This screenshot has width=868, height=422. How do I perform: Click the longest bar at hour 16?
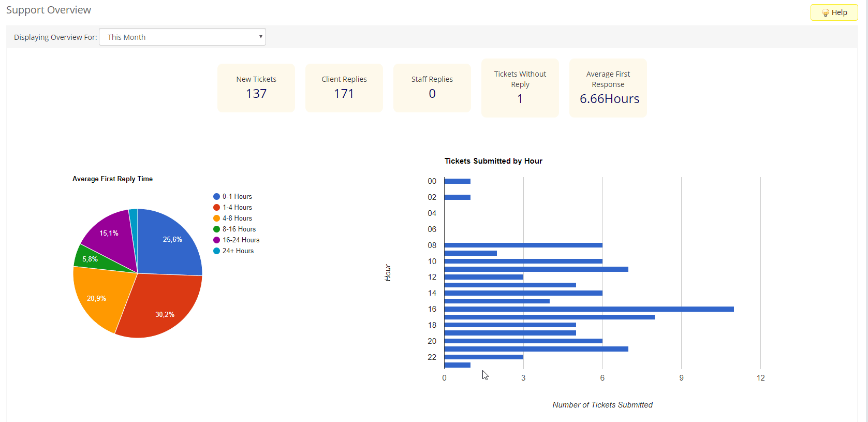(589, 309)
